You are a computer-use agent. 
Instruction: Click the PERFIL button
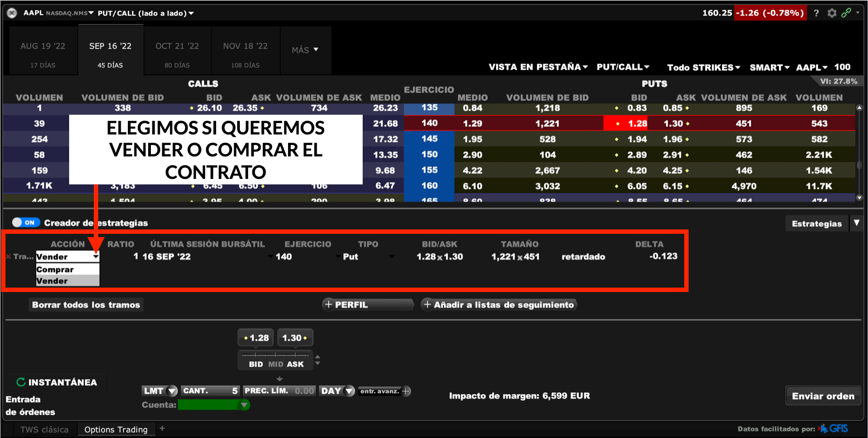368,305
